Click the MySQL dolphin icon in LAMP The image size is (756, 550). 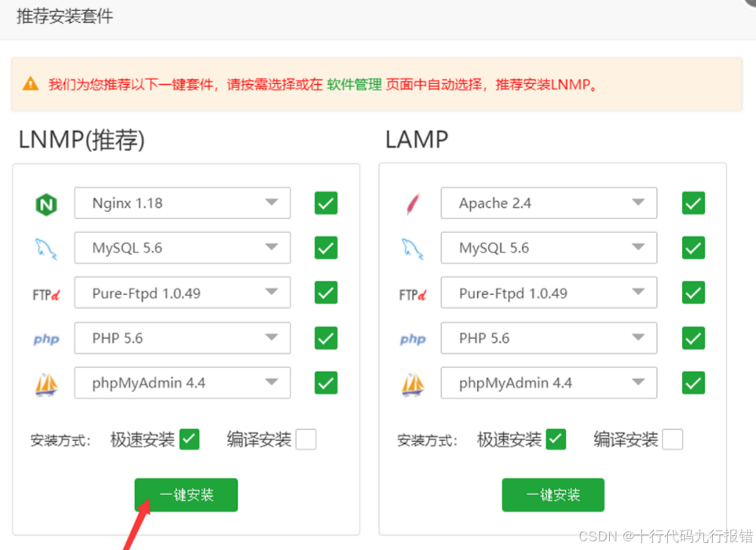tap(413, 249)
